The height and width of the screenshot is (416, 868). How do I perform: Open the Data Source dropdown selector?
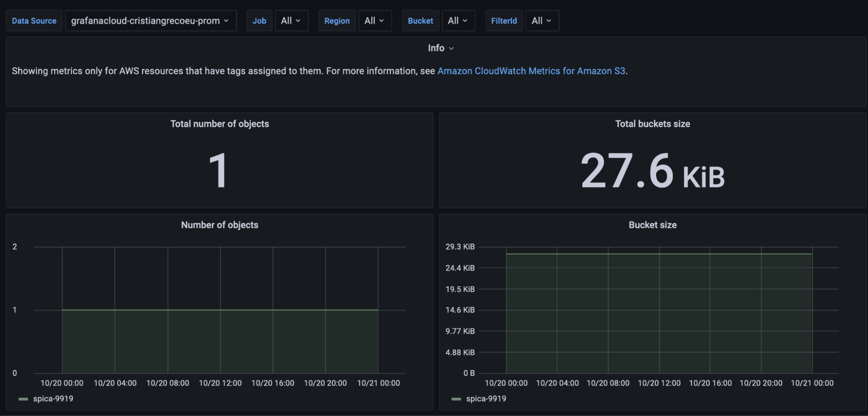click(x=150, y=21)
